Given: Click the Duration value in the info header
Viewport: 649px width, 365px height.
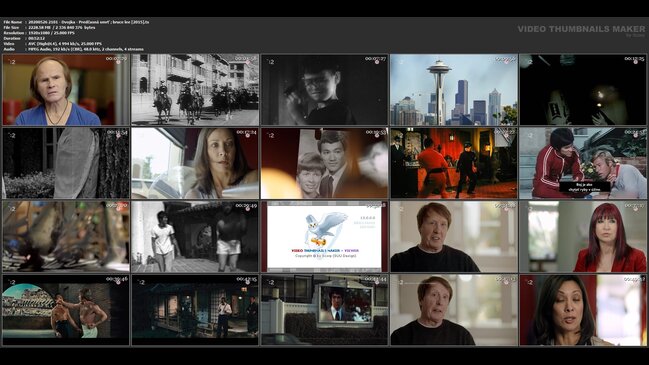Looking at the screenshot, I should 37,38.
